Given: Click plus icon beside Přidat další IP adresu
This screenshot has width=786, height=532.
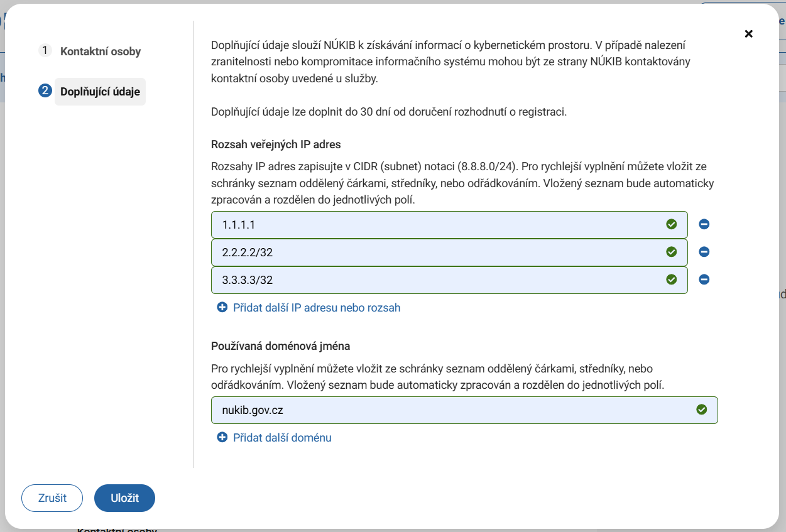Looking at the screenshot, I should point(222,308).
